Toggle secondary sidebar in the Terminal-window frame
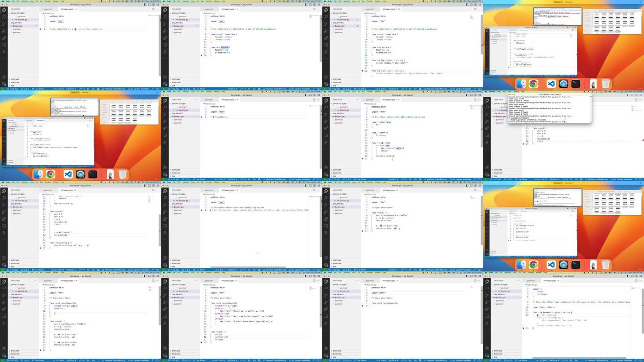644x362 pixels. click(636, 95)
